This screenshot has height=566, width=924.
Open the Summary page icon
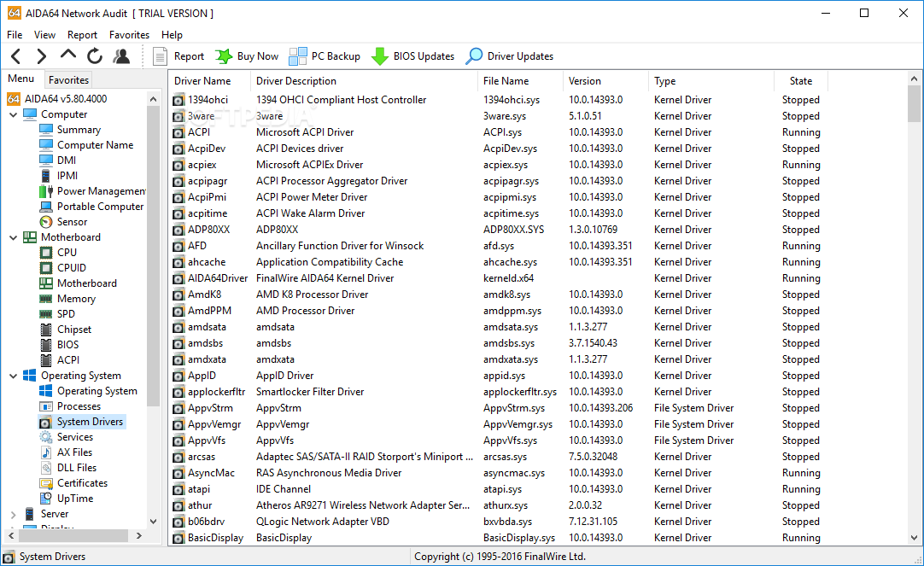pyautogui.click(x=46, y=130)
